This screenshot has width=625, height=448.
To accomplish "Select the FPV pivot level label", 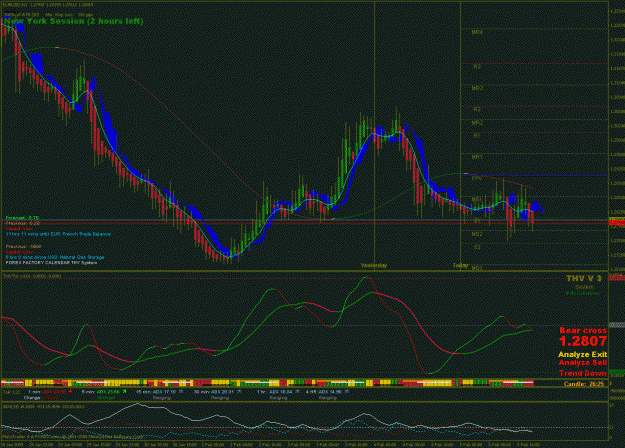I will click(x=477, y=179).
